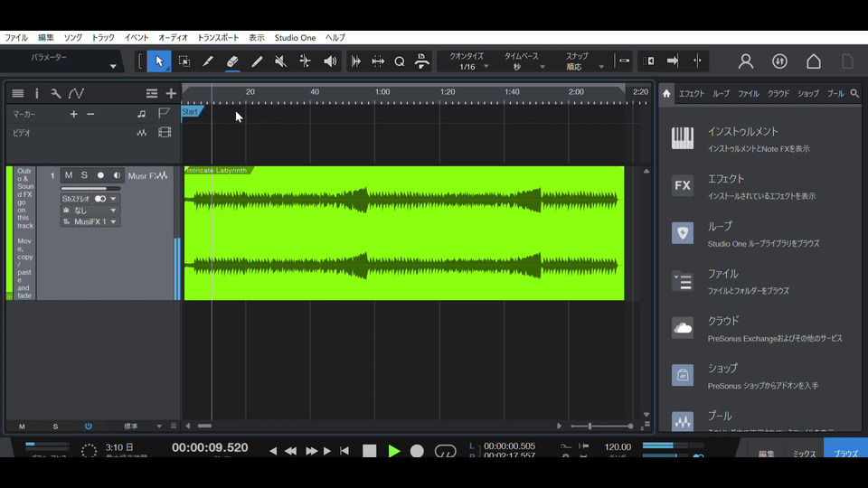Choose the Mute tool in toolbar

pos(280,61)
